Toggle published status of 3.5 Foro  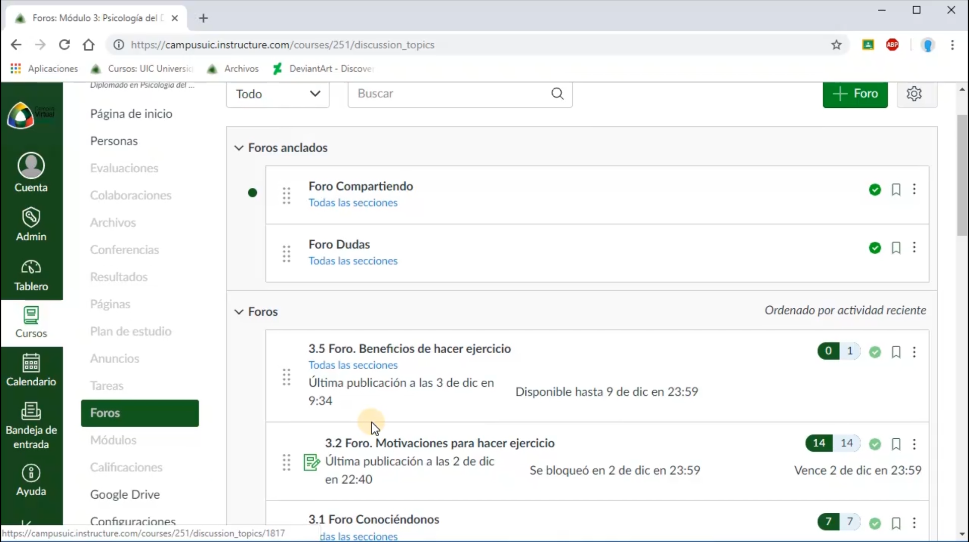click(x=875, y=352)
